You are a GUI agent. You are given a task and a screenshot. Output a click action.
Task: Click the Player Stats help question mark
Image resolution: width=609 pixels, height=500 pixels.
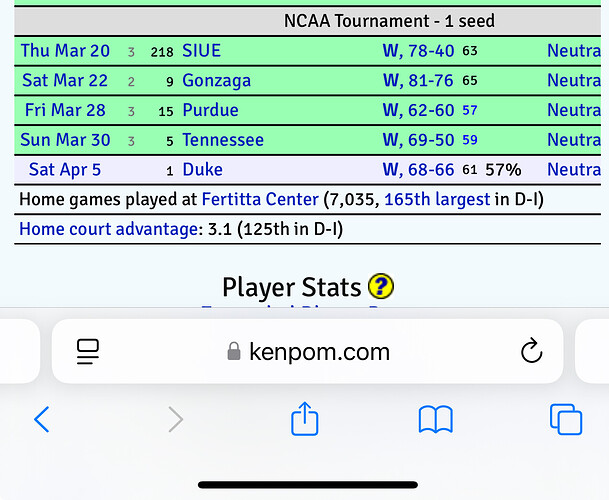(381, 287)
